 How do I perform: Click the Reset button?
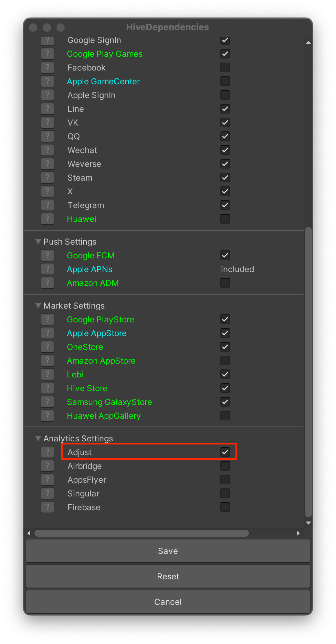pyautogui.click(x=168, y=576)
